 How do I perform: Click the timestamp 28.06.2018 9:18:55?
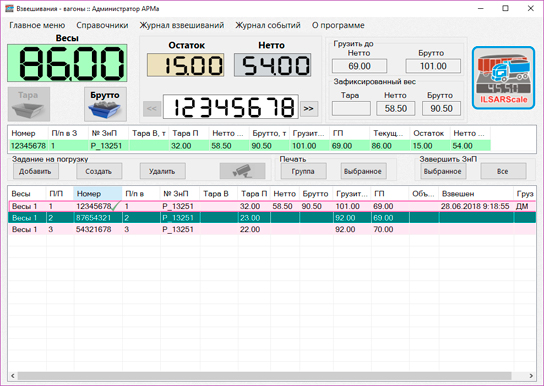click(475, 206)
